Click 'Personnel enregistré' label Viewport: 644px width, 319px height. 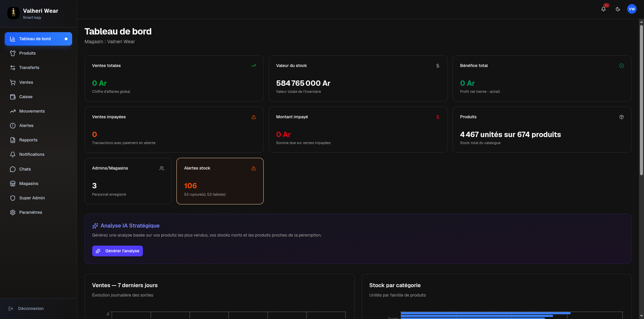(x=109, y=194)
